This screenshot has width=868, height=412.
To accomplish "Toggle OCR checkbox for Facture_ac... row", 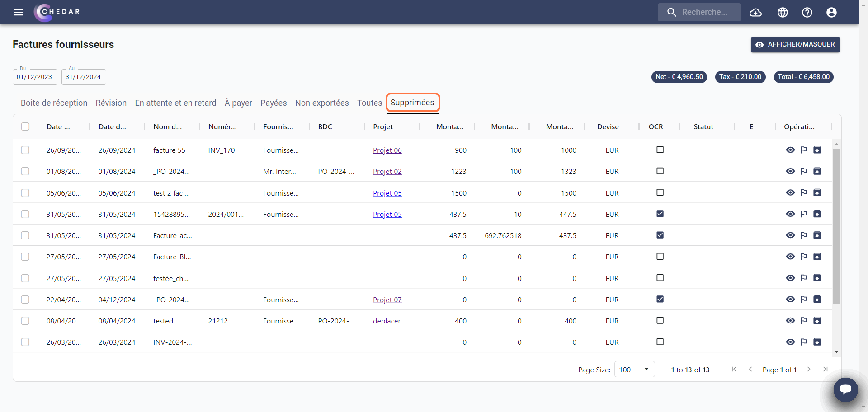I will tap(660, 235).
